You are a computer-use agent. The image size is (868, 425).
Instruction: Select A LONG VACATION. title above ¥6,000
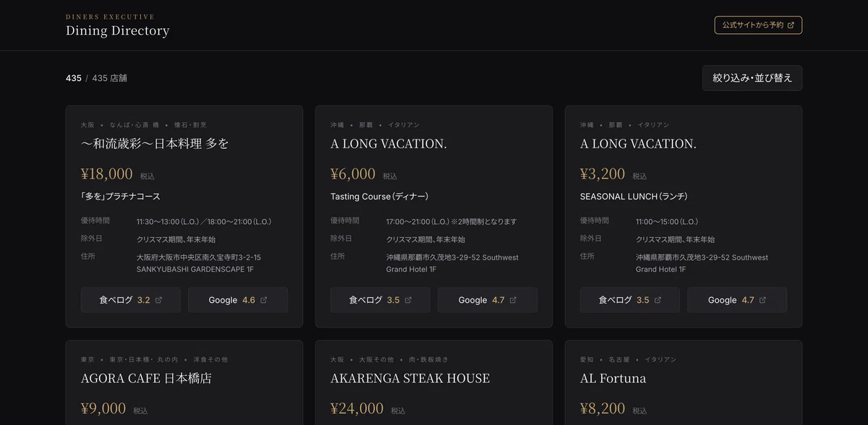click(x=388, y=144)
